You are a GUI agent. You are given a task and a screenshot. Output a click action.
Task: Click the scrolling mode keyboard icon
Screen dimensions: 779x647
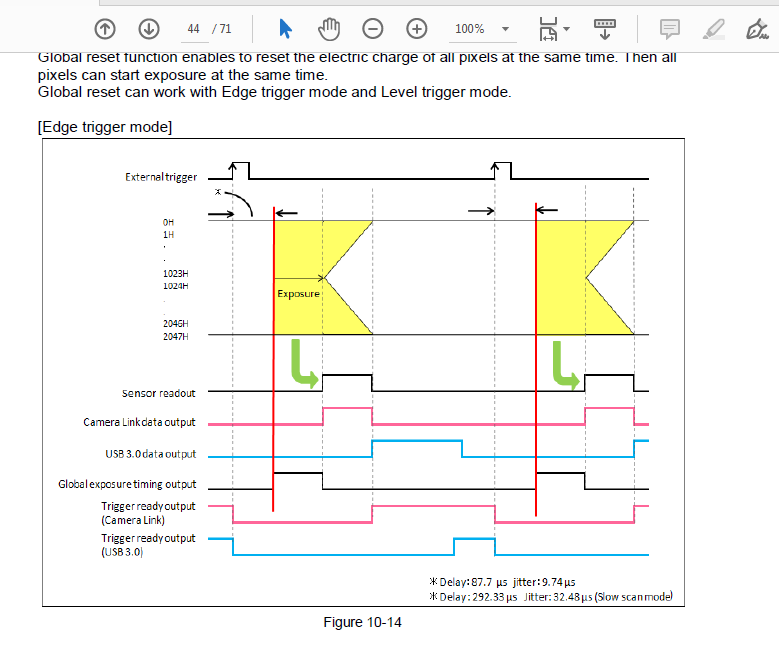[604, 27]
